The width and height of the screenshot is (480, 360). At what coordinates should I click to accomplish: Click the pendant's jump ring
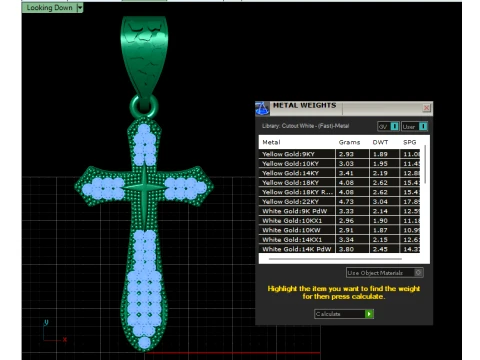click(x=144, y=107)
